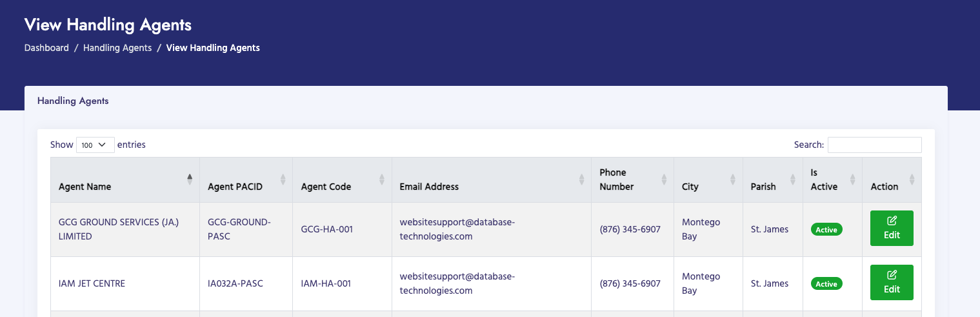Screen dimensions: 980x317
Task: Sort by City column arrows
Action: point(732,179)
